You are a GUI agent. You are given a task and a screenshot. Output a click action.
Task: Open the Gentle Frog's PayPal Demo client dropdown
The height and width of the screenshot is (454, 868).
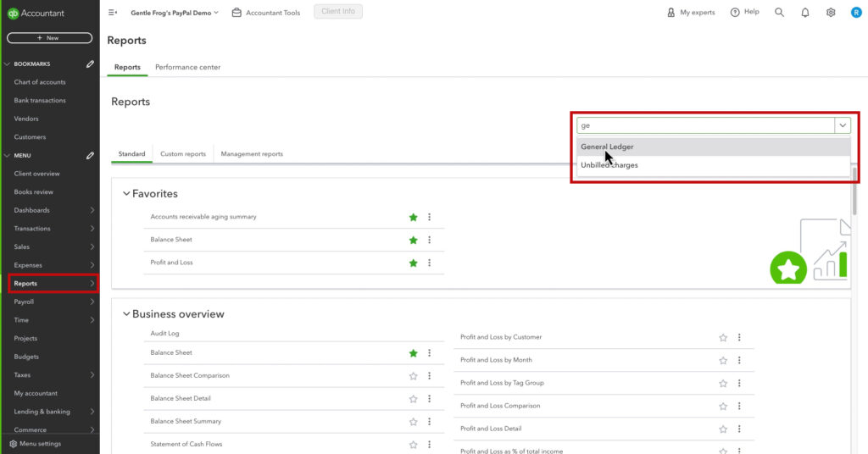pyautogui.click(x=175, y=12)
